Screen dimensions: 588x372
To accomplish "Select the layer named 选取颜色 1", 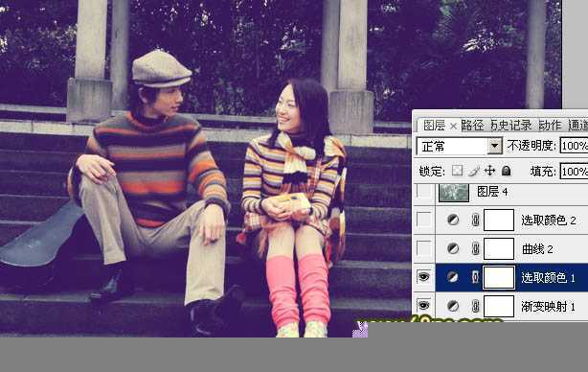I will (x=548, y=278).
